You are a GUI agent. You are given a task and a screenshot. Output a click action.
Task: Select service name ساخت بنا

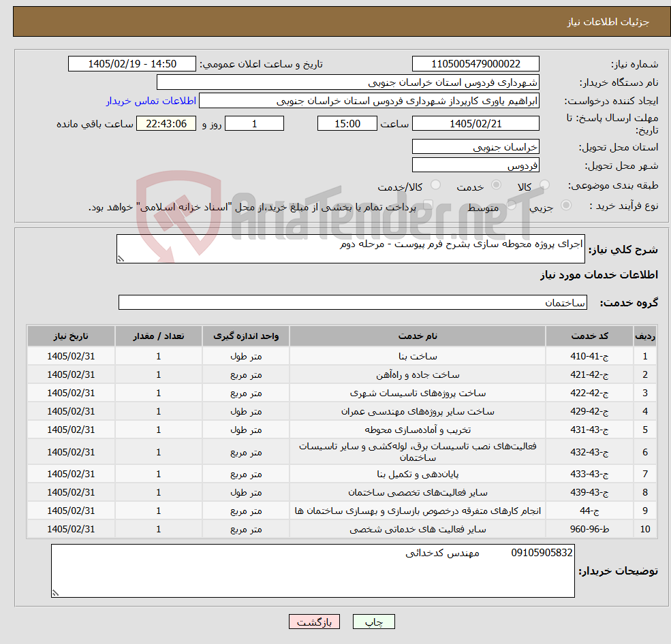click(418, 356)
